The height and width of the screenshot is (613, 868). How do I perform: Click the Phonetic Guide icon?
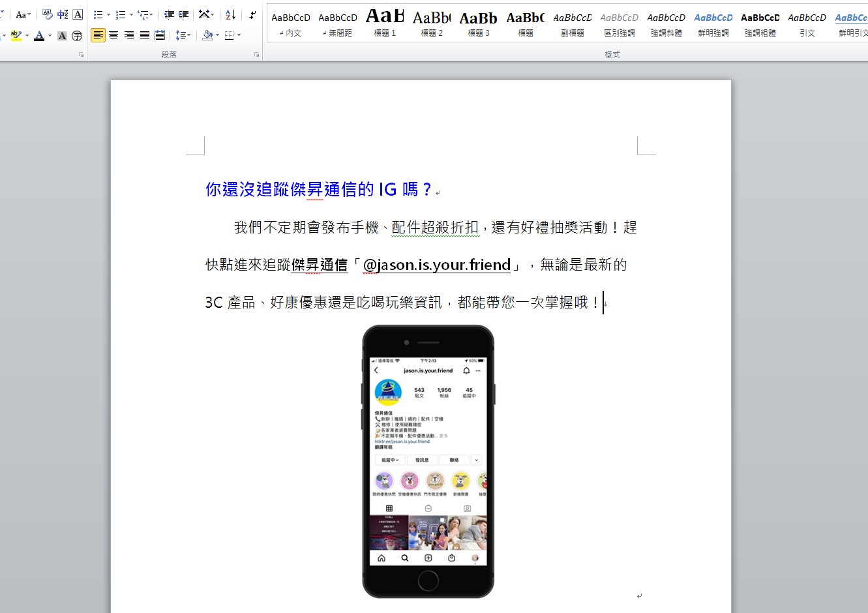[x=63, y=14]
